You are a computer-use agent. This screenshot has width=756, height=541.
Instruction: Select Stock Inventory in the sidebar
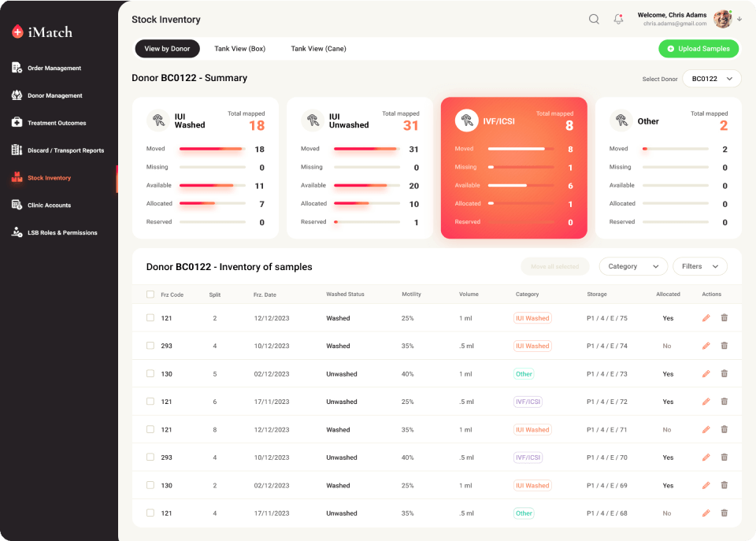(x=42, y=178)
